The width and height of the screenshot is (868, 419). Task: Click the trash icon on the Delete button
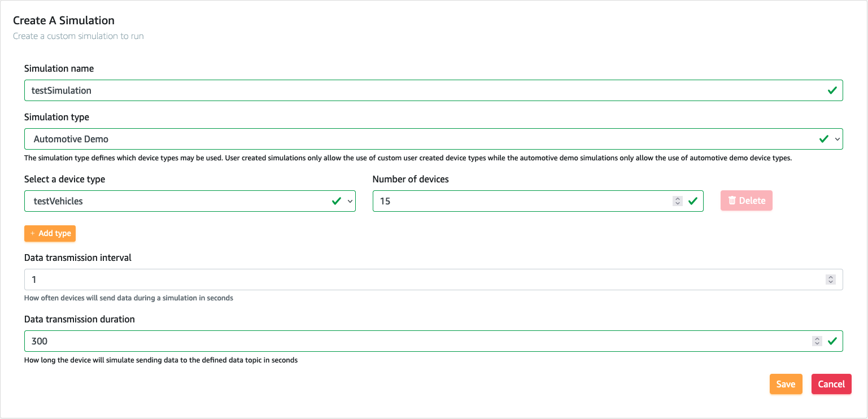click(732, 200)
